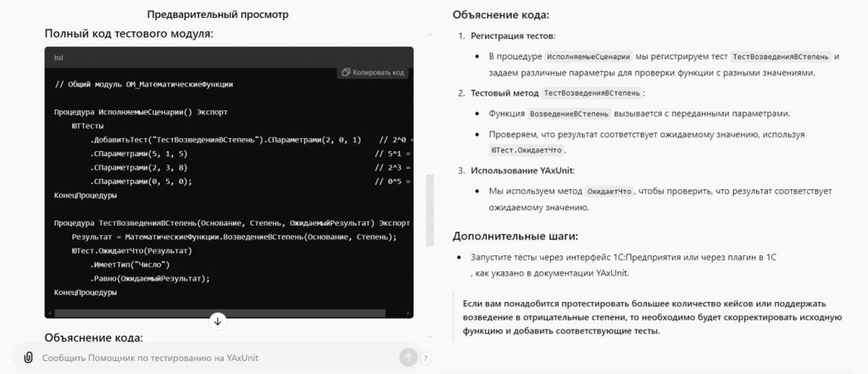868x374 pixels.
Task: Click the scroll-to-bottom down arrow button
Action: 218,321
